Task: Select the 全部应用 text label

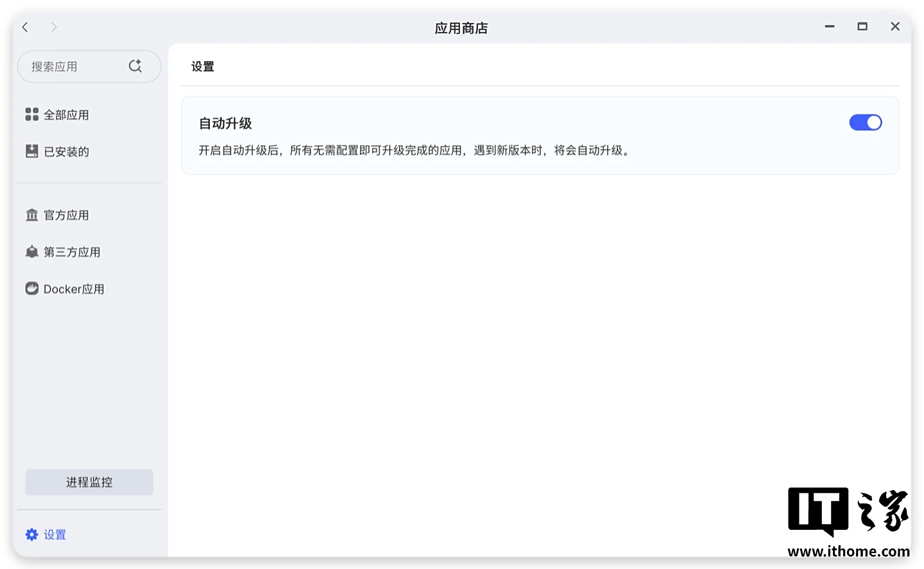Action: [66, 115]
